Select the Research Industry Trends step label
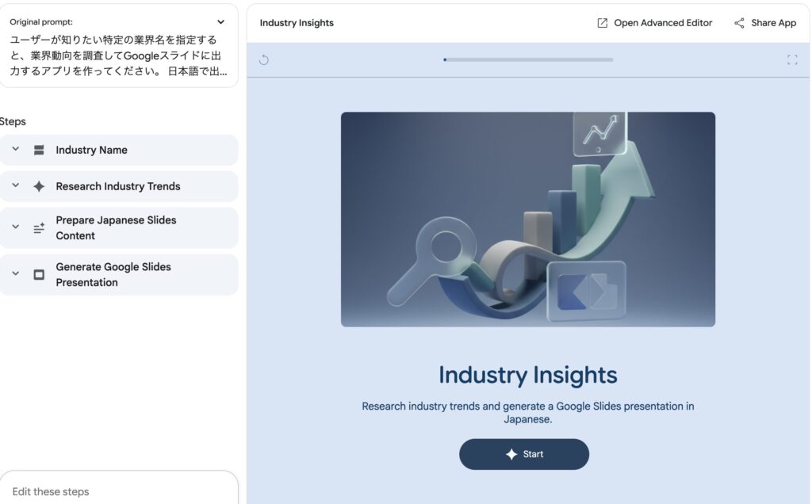812x504 pixels. (118, 186)
